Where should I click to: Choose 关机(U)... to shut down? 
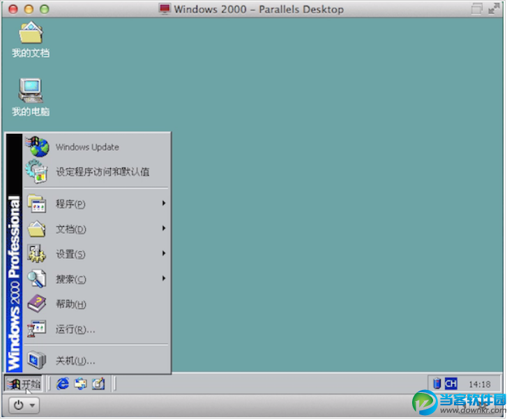click(96, 360)
